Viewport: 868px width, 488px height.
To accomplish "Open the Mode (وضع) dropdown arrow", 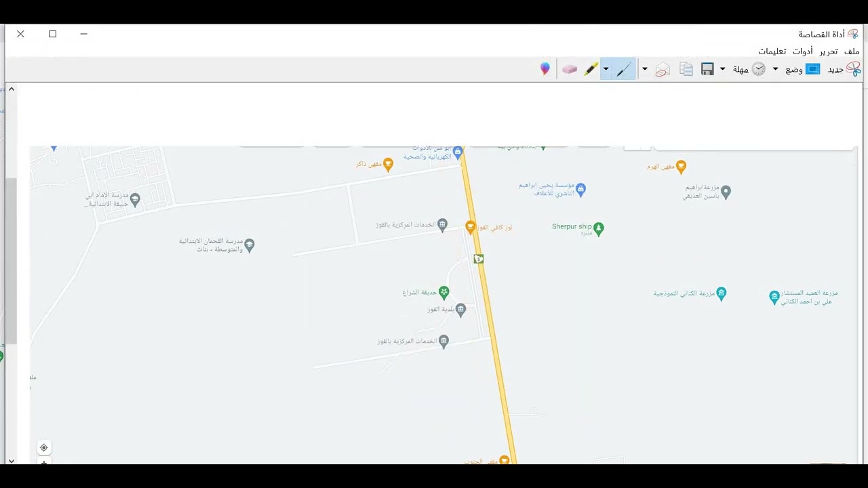I will point(775,69).
